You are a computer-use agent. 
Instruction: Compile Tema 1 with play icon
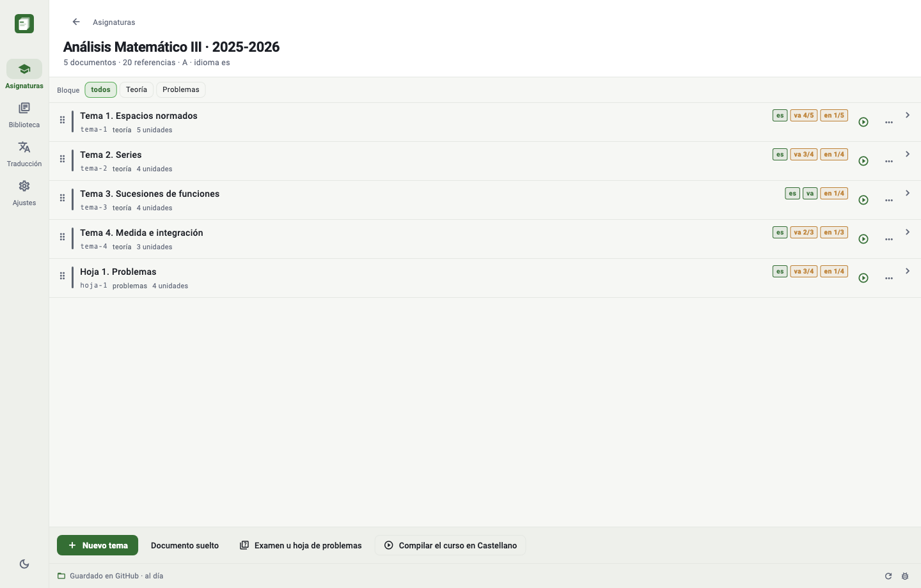863,122
